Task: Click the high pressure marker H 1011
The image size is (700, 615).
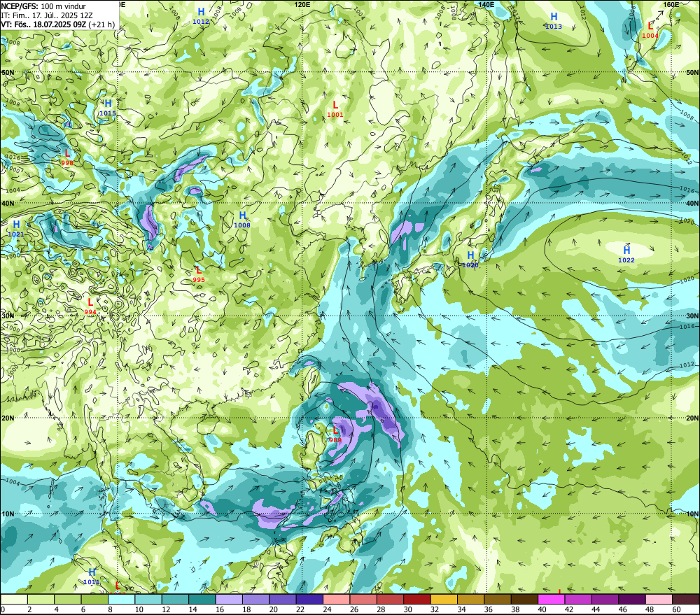Action: (x=92, y=577)
